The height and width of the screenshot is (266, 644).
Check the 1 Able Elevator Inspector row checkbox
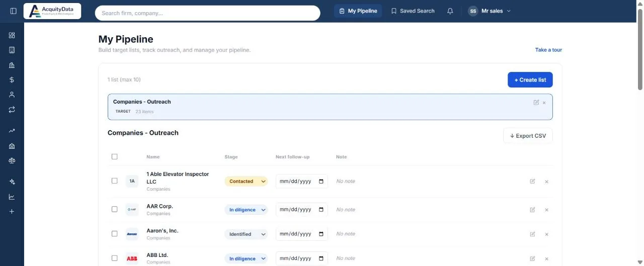[115, 181]
